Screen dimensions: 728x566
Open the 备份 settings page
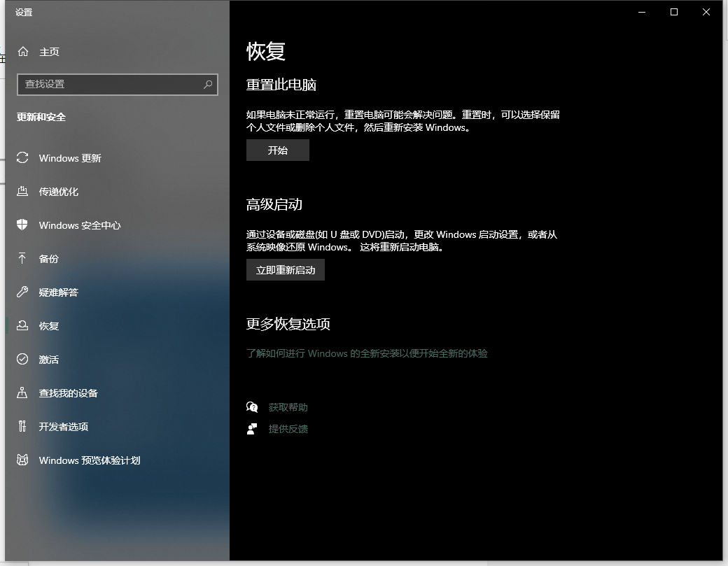pyautogui.click(x=49, y=259)
